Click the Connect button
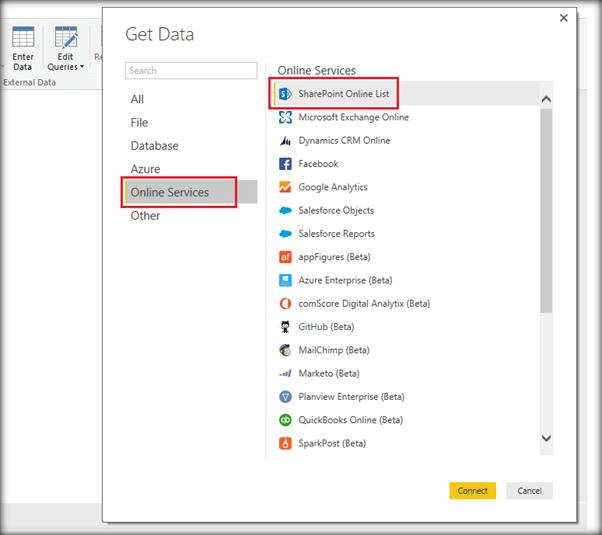 (x=473, y=490)
